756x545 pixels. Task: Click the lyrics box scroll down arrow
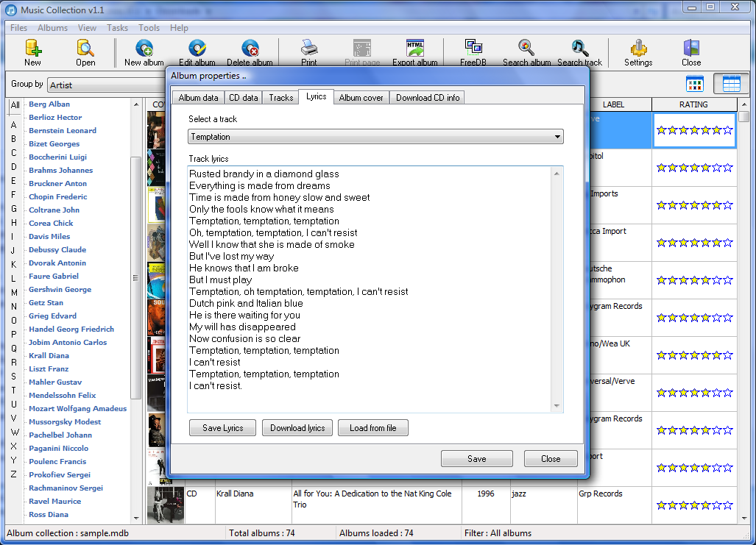(x=557, y=406)
